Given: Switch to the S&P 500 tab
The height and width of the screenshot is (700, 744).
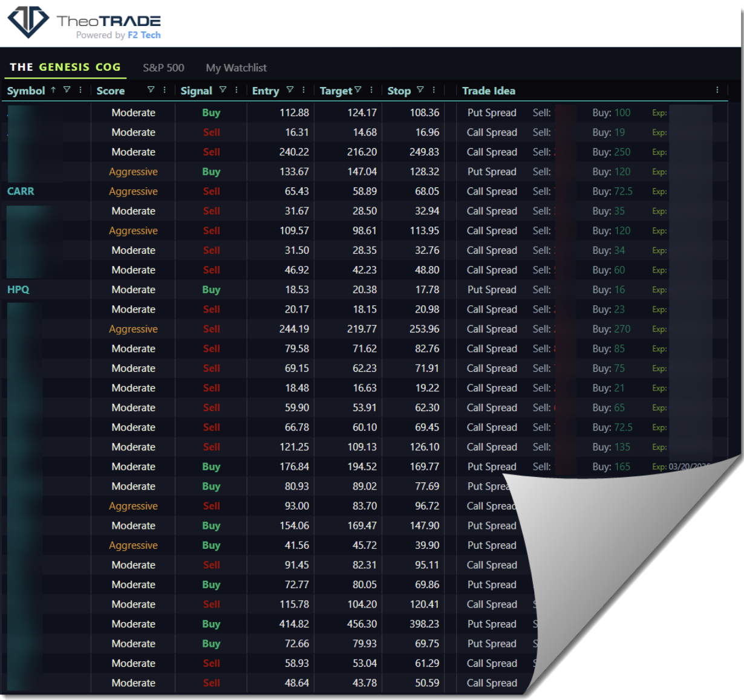Looking at the screenshot, I should click(x=163, y=68).
